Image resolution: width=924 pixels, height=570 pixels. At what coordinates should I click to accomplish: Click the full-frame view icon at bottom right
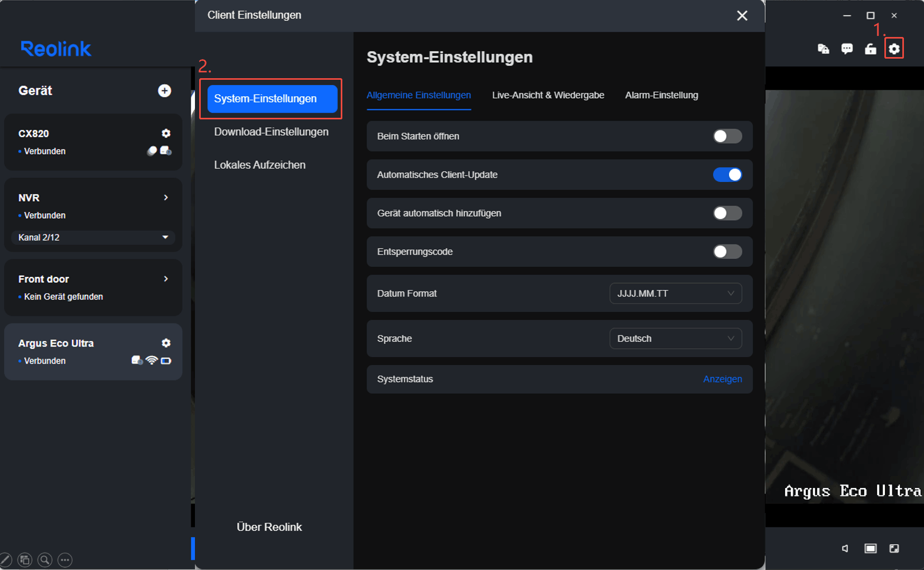pos(870,548)
